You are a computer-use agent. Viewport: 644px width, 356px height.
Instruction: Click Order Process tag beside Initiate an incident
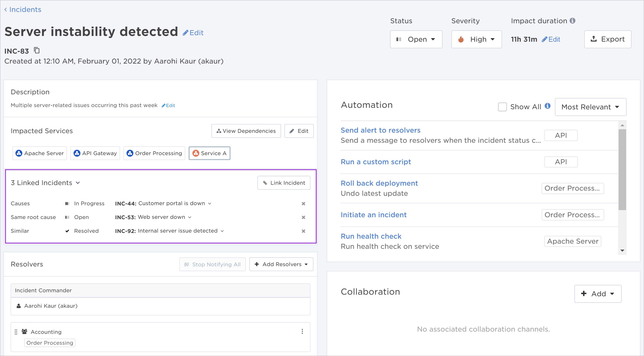click(573, 215)
